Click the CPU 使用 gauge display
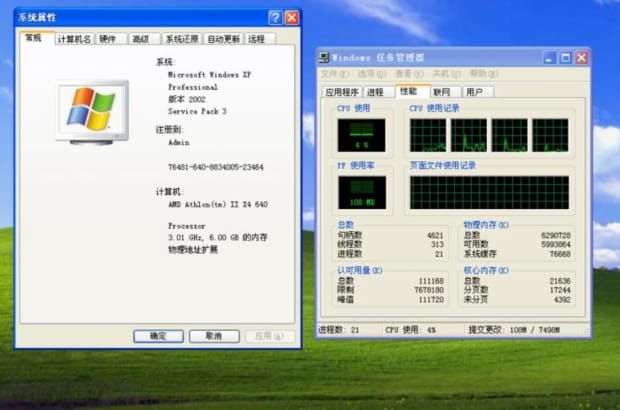The image size is (620, 410). tap(361, 135)
